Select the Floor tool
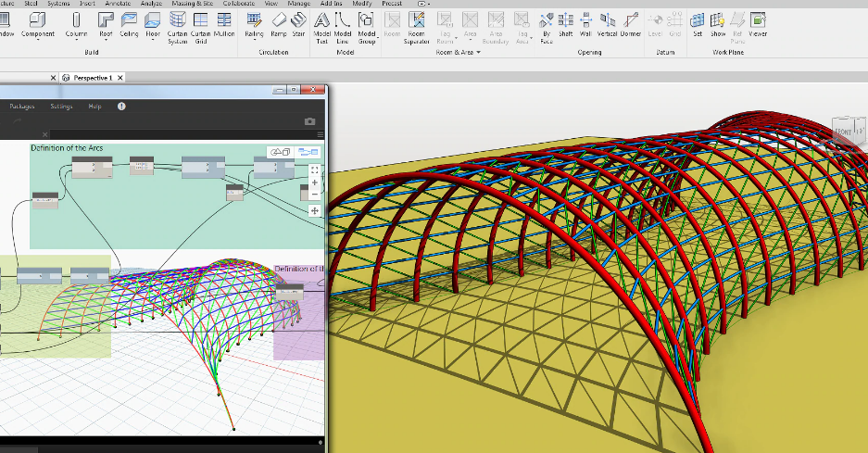The height and width of the screenshot is (453, 868). pyautogui.click(x=153, y=26)
